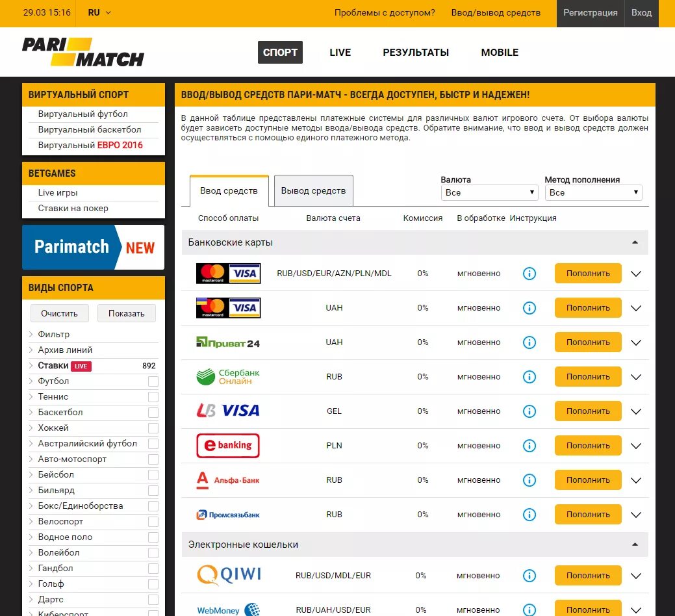Click the red LIVE badge next to Ставки
Screen dimensions: 675x616
(81, 366)
